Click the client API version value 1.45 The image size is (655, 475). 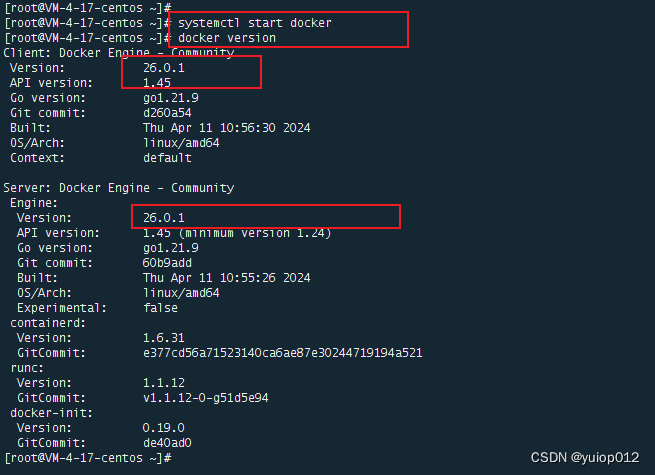point(157,83)
